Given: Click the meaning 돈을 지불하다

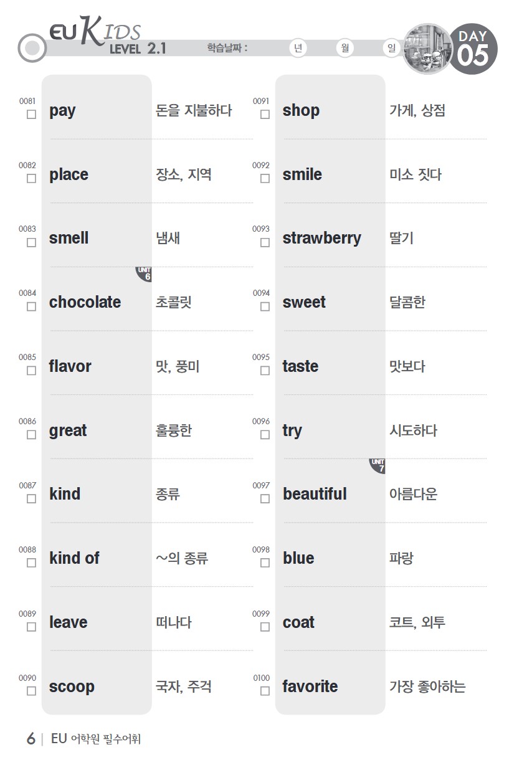Looking at the screenshot, I should point(194,110).
